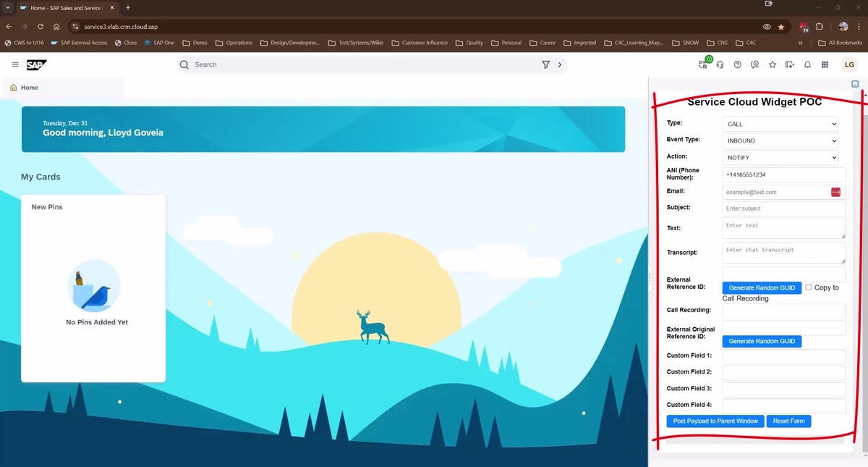Click the headset agent desktop icon
The height and width of the screenshot is (467, 868).
pos(720,64)
